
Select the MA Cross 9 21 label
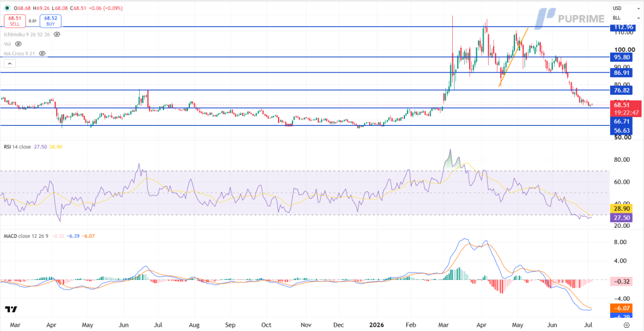pyautogui.click(x=21, y=53)
